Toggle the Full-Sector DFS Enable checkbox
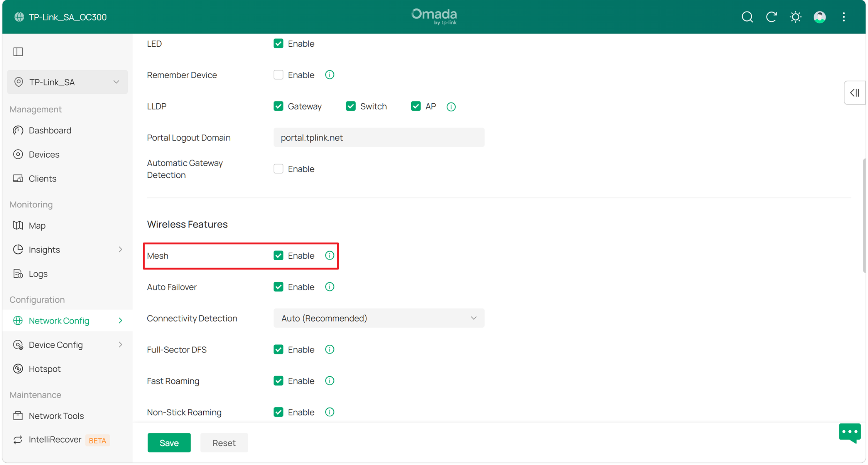868x465 pixels. tap(279, 350)
